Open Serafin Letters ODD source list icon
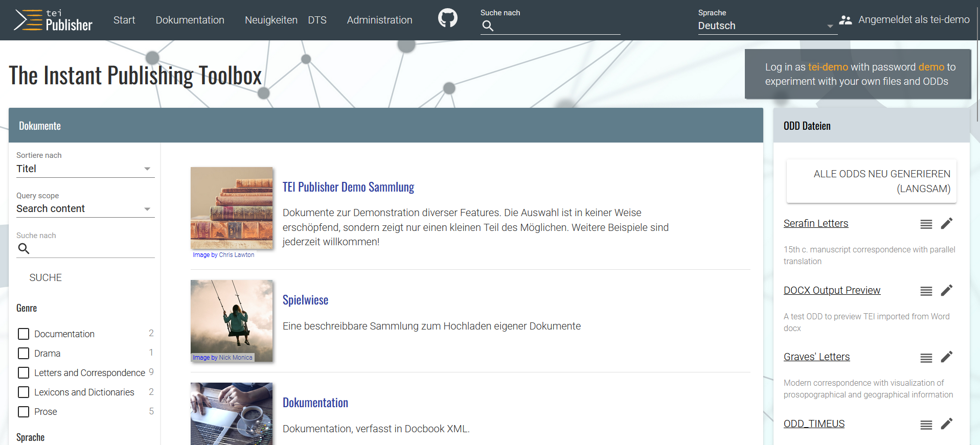 pyautogui.click(x=926, y=224)
